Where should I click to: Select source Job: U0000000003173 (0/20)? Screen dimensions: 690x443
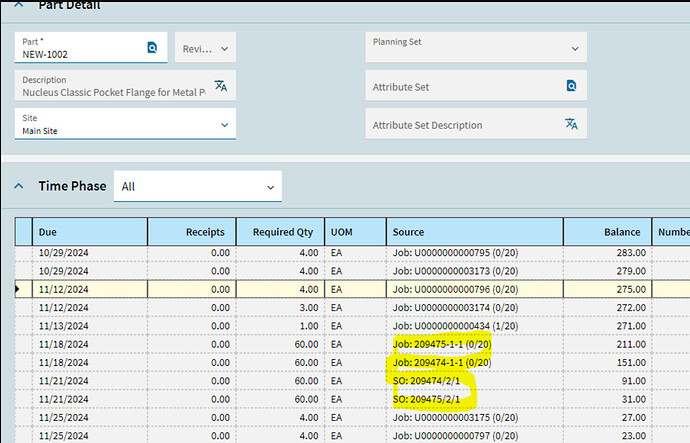tap(455, 271)
